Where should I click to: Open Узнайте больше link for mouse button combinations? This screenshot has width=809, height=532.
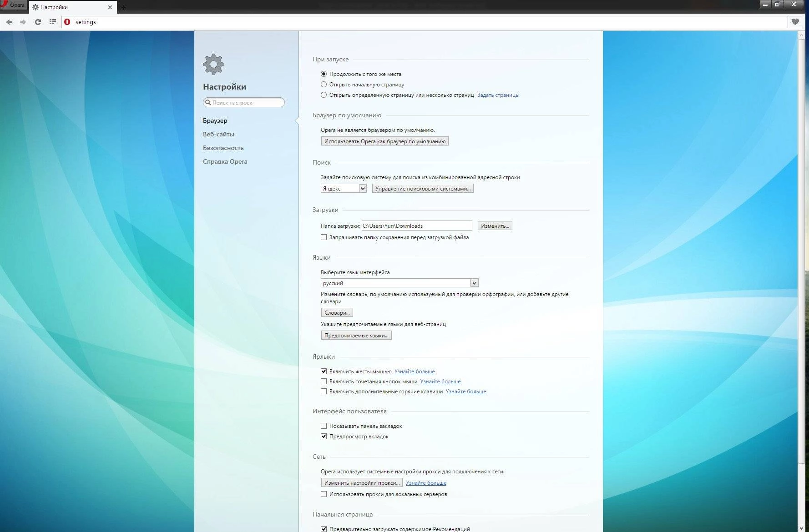tap(440, 381)
